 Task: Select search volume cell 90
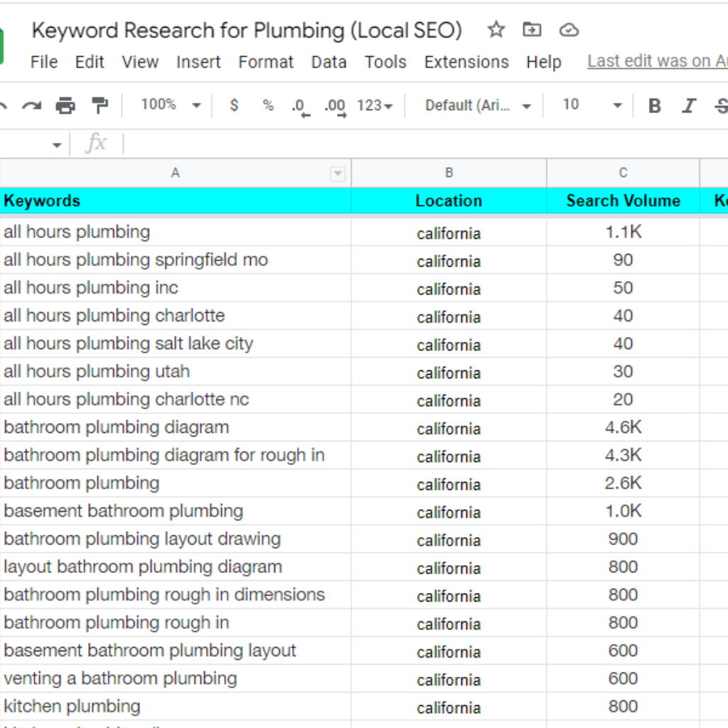point(623,260)
